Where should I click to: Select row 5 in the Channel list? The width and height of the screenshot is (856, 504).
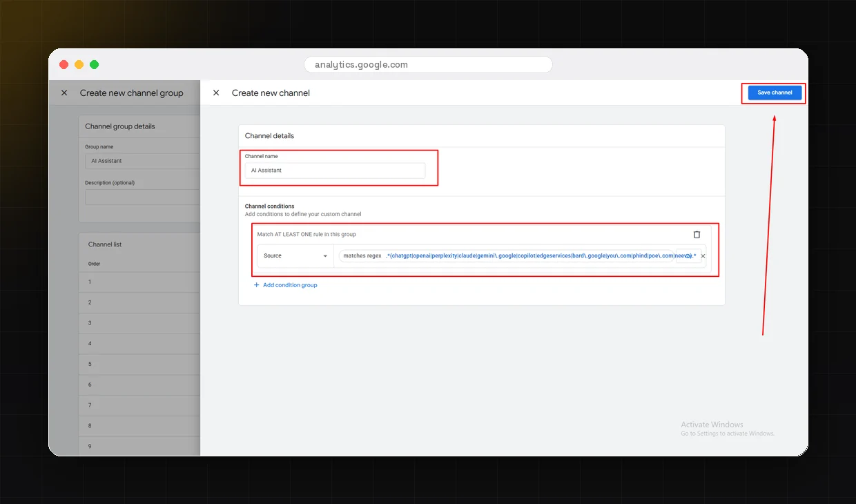[x=139, y=364]
